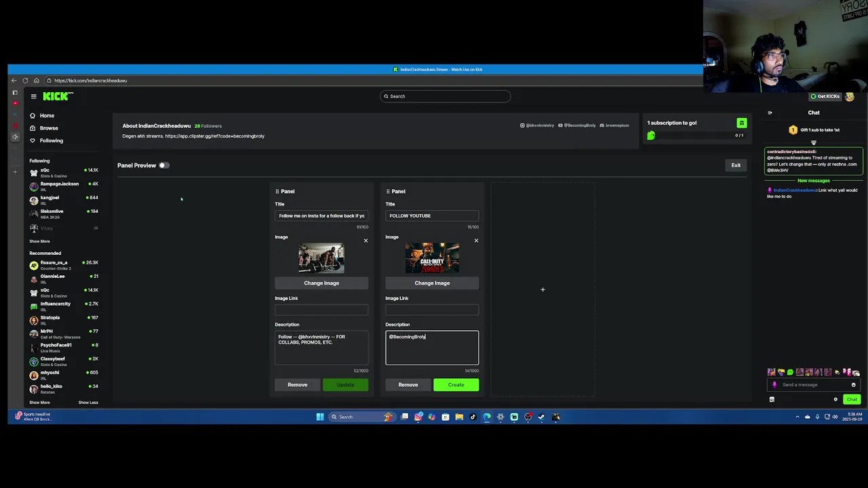Click Change Image on FOLLOW YOUTUBE panel
The image size is (868, 488).
point(432,283)
